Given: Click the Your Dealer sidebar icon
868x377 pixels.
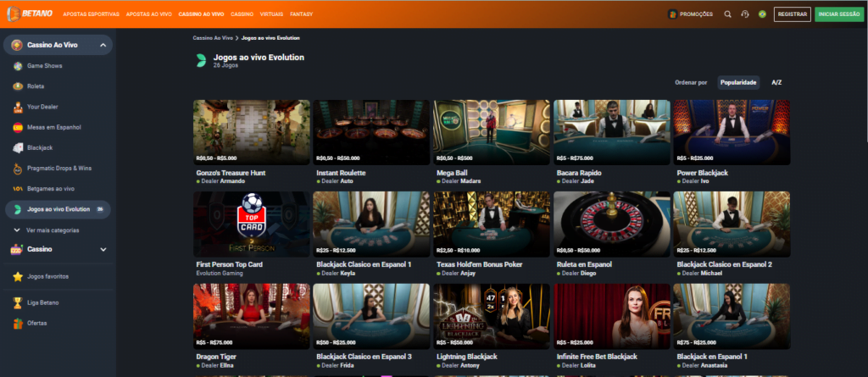Looking at the screenshot, I should coord(18,107).
